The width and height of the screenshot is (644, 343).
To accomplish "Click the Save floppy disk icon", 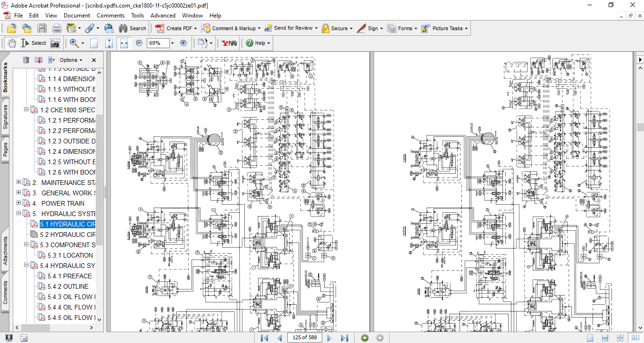I will [x=42, y=28].
